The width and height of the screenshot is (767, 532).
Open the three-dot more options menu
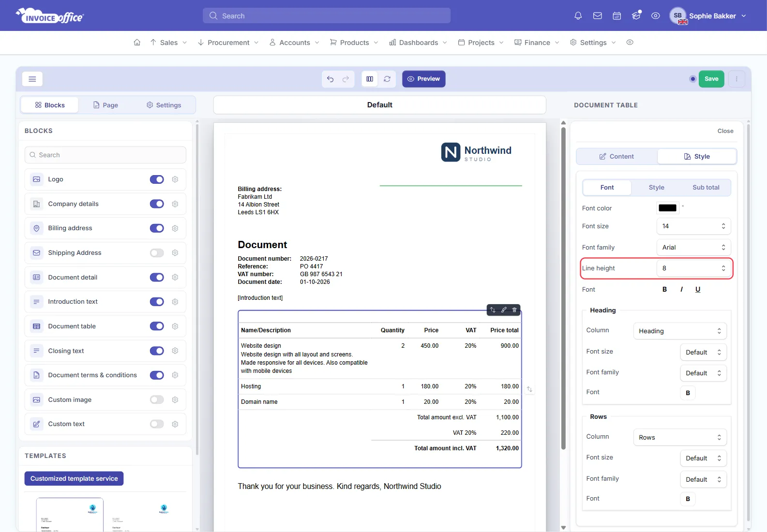point(737,79)
